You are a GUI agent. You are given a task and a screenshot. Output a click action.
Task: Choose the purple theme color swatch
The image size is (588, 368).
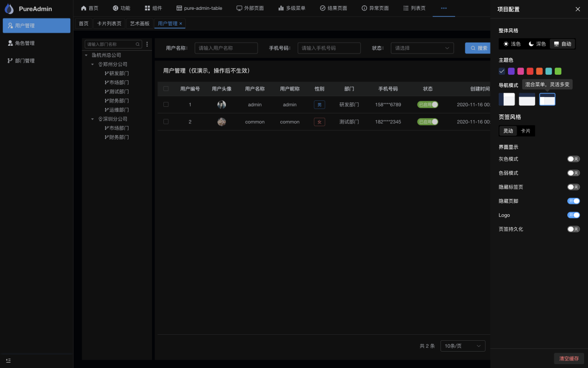(511, 71)
